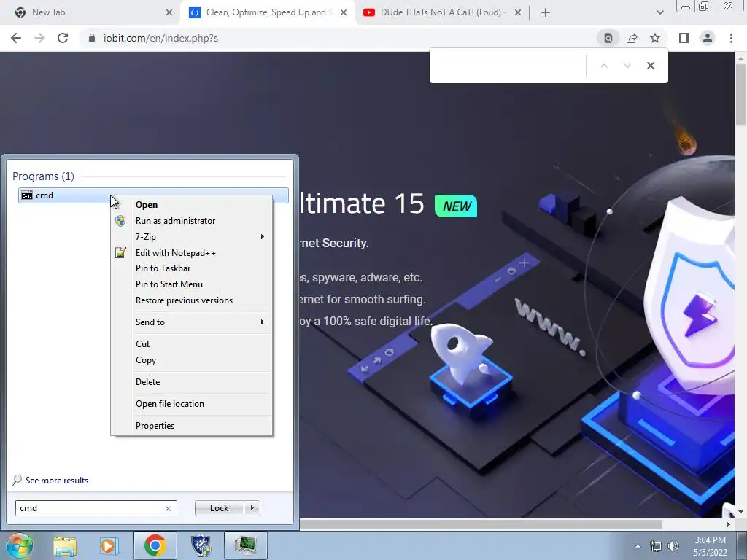Click the network tray icon
Screen dimensions: 747x560
656,546
